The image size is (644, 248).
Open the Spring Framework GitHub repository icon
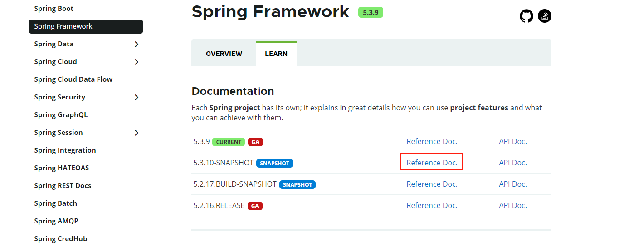tap(526, 16)
